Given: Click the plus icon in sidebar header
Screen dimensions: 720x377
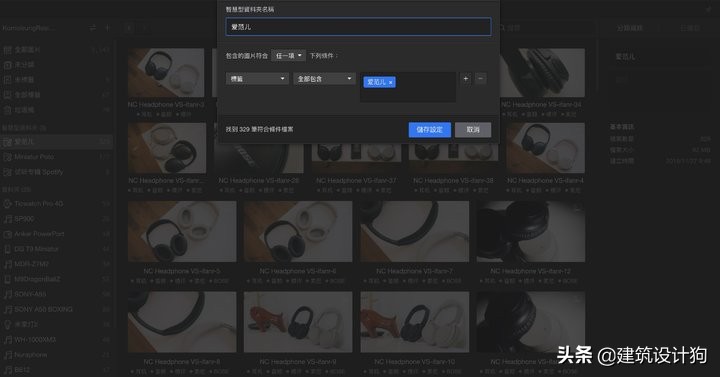Looking at the screenshot, I should click(107, 28).
